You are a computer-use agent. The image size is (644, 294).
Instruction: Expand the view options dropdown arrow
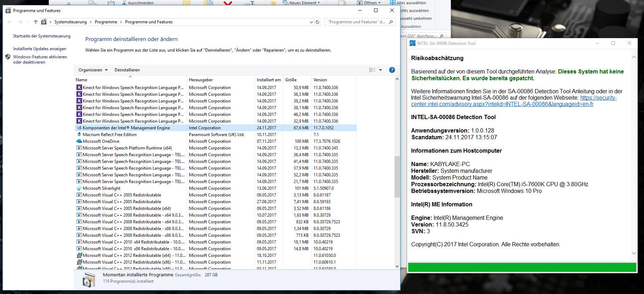point(381,70)
